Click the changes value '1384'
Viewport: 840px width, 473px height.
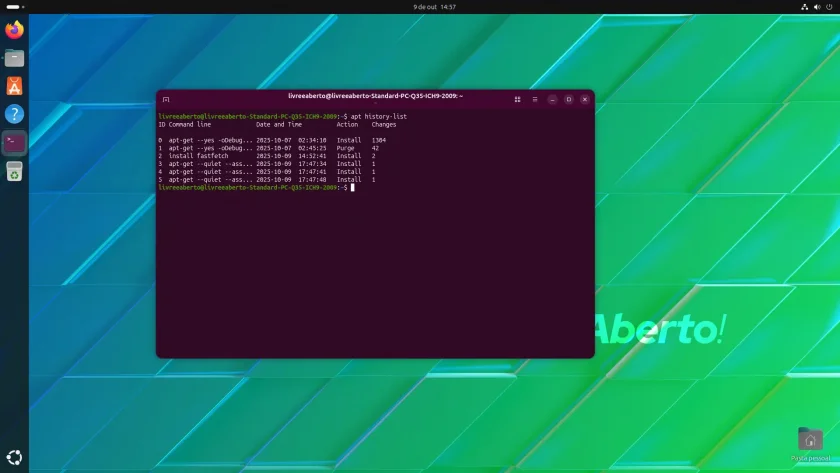379,140
